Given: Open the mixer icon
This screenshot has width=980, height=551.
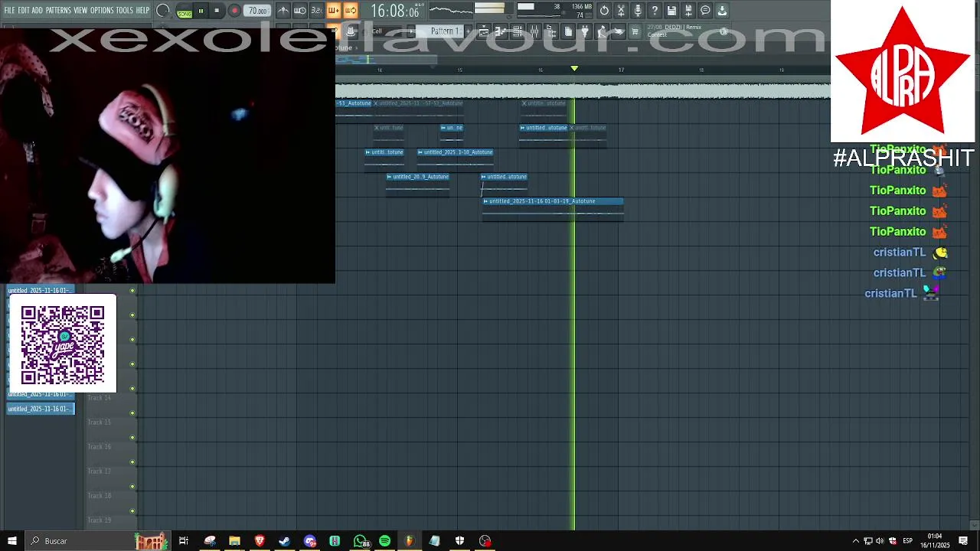Looking at the screenshot, I should tap(534, 31).
